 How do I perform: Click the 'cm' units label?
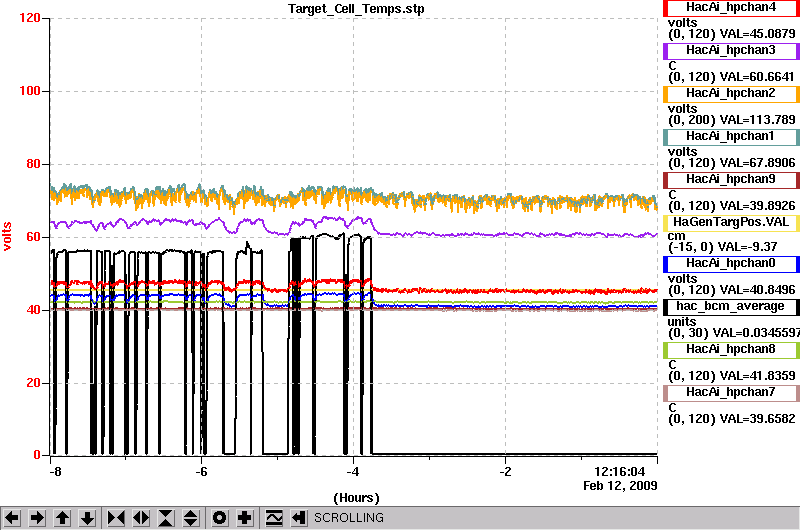pyautogui.click(x=676, y=236)
